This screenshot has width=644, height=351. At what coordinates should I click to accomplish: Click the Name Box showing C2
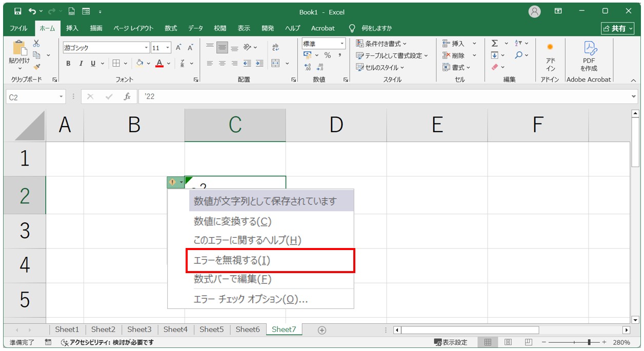(32, 97)
